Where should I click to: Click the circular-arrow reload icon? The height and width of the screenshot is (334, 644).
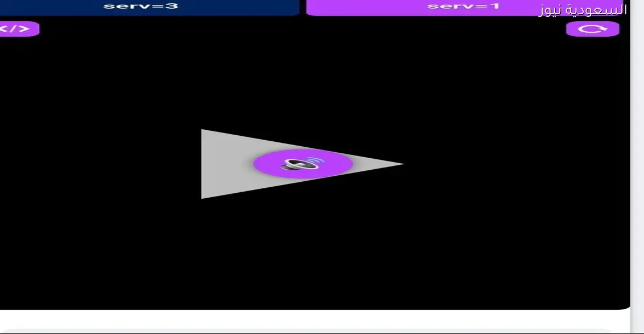point(593,29)
